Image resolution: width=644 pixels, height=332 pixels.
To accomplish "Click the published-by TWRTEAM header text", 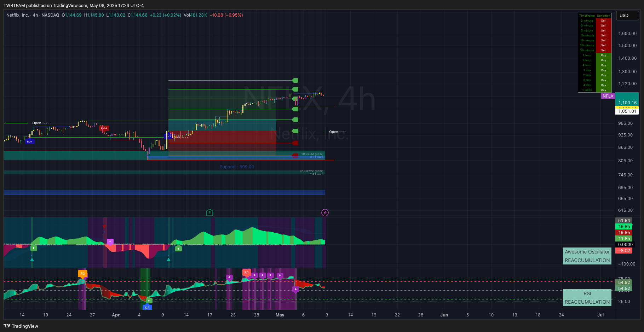I will [74, 6].
